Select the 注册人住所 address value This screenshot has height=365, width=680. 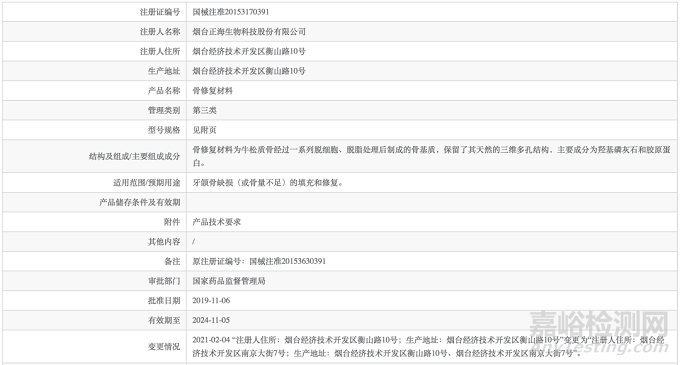coord(249,51)
